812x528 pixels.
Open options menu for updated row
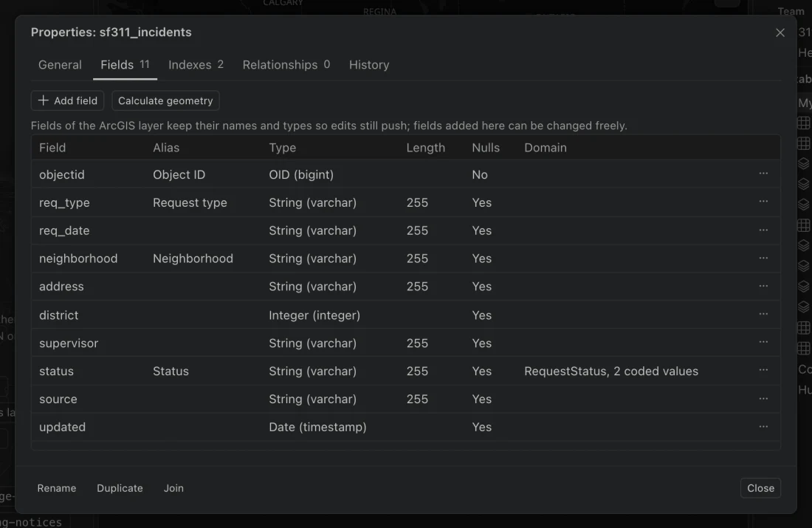click(x=763, y=427)
